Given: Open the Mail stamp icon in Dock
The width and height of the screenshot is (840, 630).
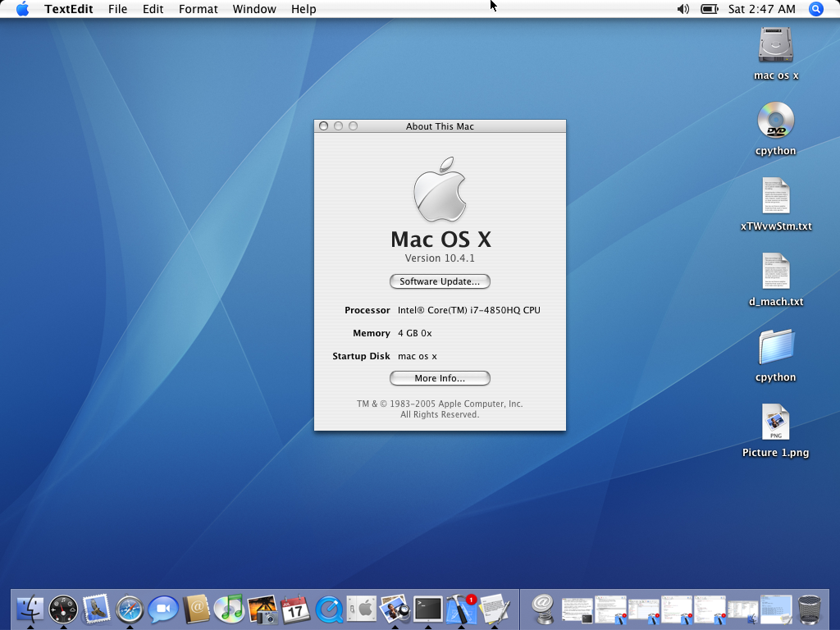Looking at the screenshot, I should point(97,609).
